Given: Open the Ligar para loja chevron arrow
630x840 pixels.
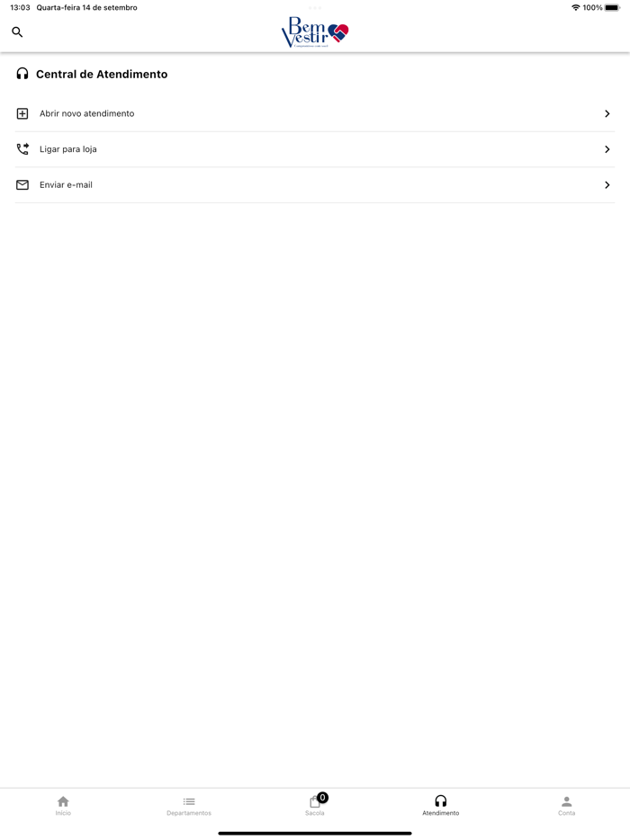Looking at the screenshot, I should click(x=607, y=149).
